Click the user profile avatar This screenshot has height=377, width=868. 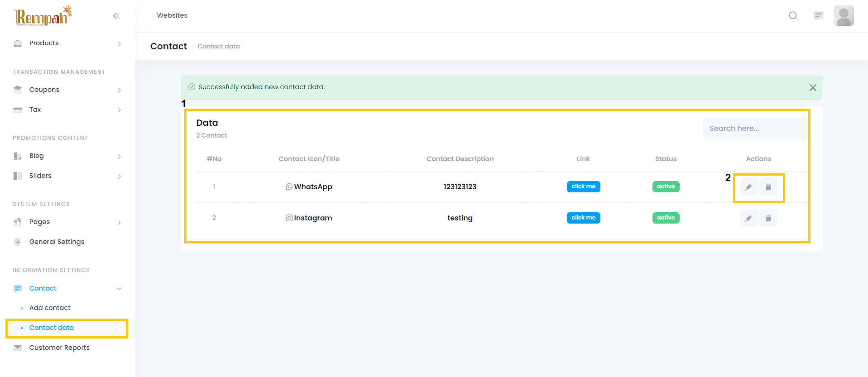tap(843, 16)
